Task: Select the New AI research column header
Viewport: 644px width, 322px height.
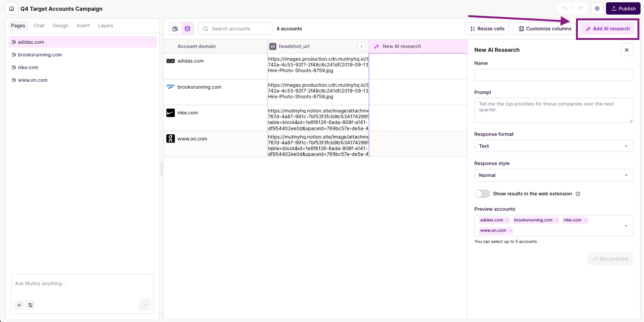Action: (418, 46)
